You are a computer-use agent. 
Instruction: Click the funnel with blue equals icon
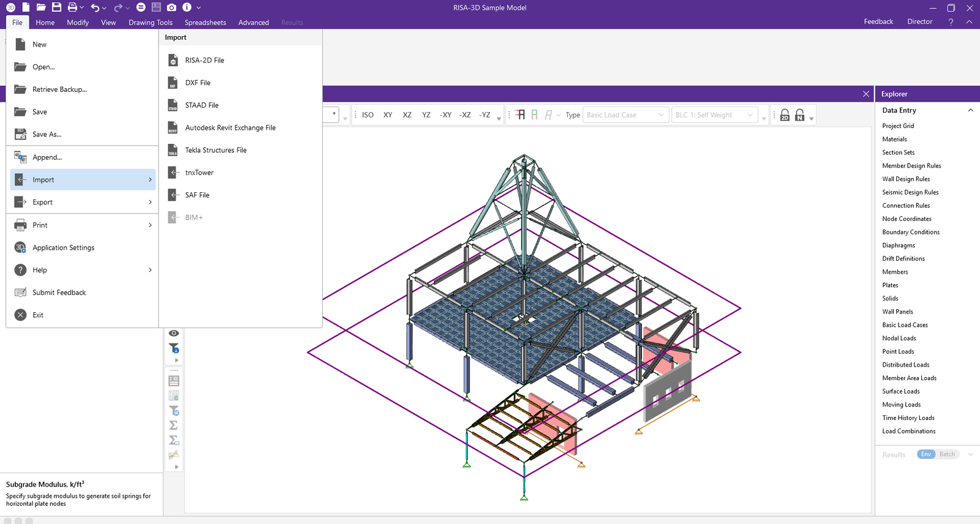click(x=174, y=410)
